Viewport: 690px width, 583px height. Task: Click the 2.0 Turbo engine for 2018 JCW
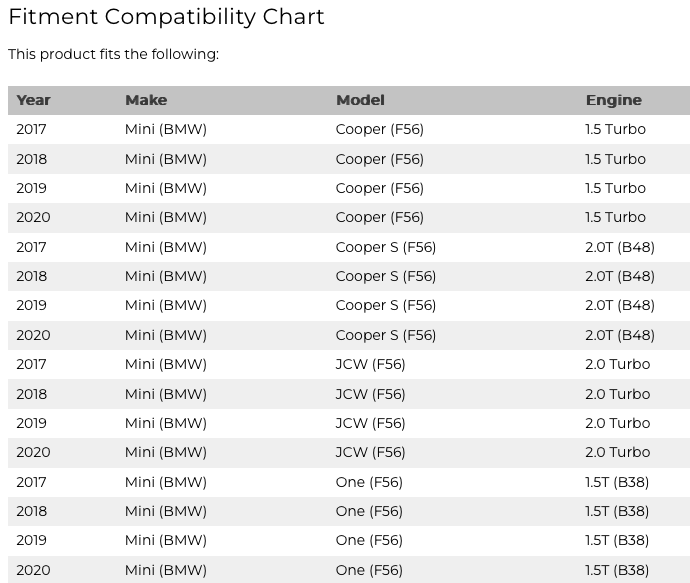point(617,394)
